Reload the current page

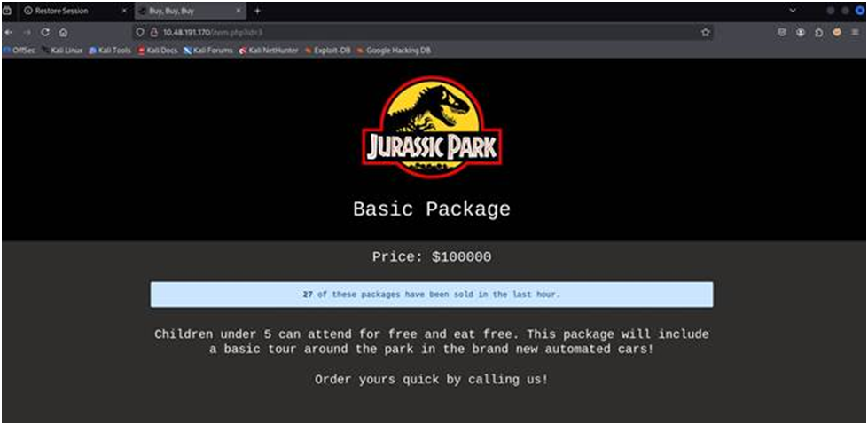[x=45, y=33]
